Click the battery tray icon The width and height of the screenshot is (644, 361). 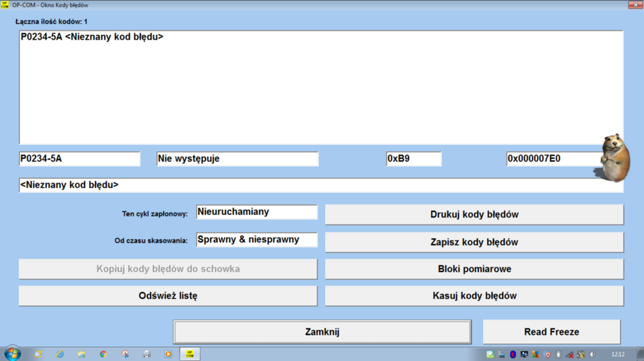tap(558, 355)
